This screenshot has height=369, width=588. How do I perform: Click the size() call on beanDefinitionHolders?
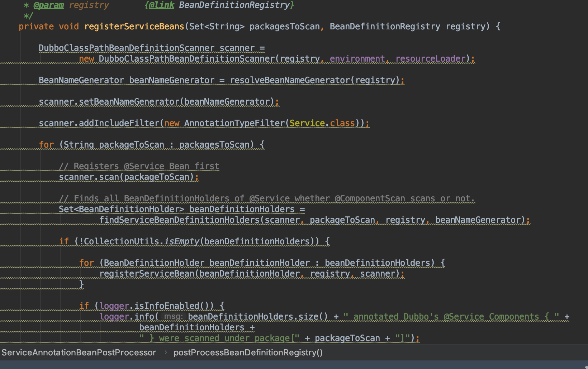coord(313,317)
